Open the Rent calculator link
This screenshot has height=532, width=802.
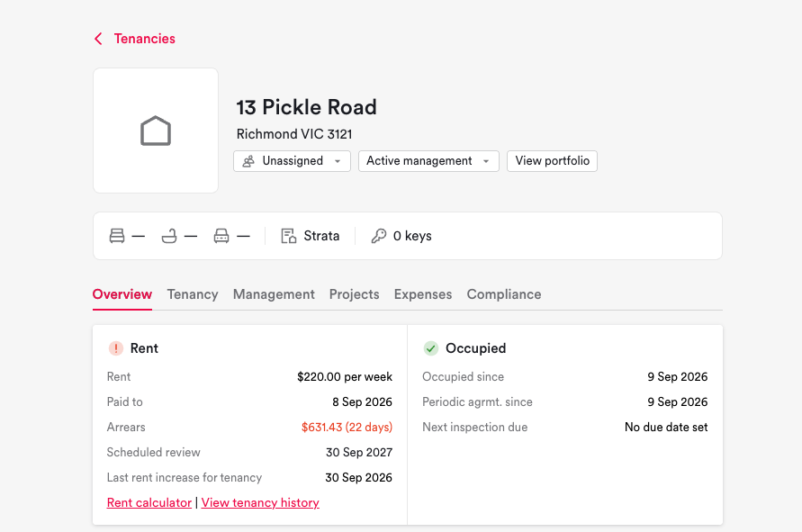149,503
